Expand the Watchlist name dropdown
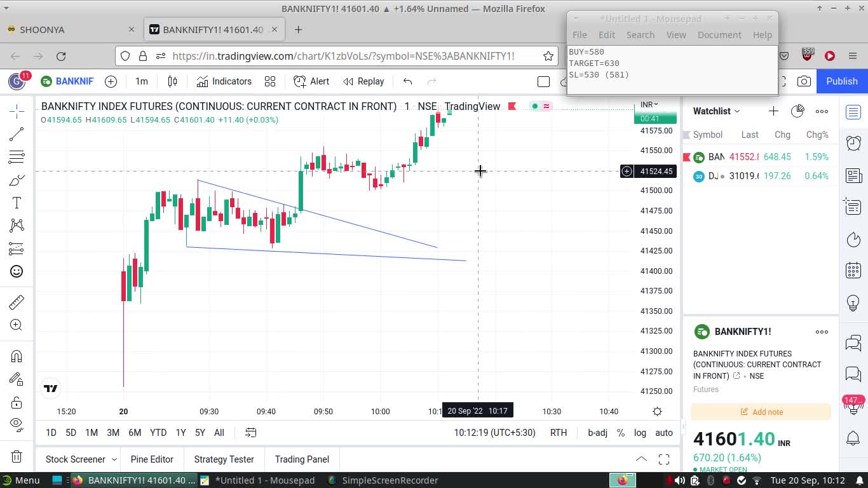 (717, 111)
